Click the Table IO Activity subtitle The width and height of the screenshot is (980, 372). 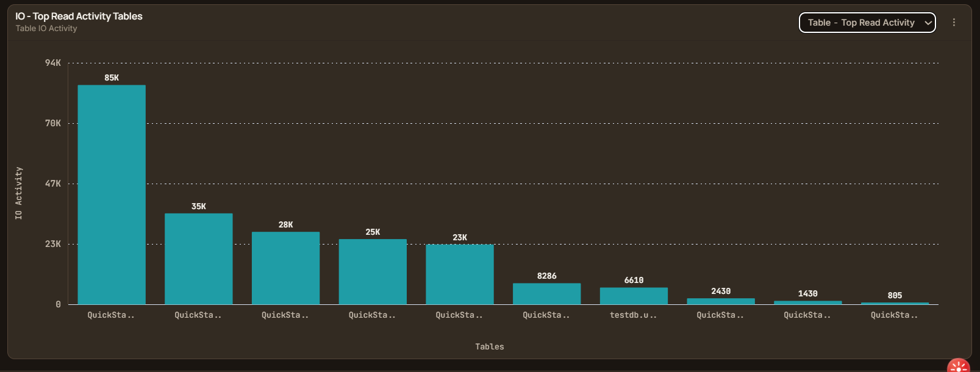46,29
